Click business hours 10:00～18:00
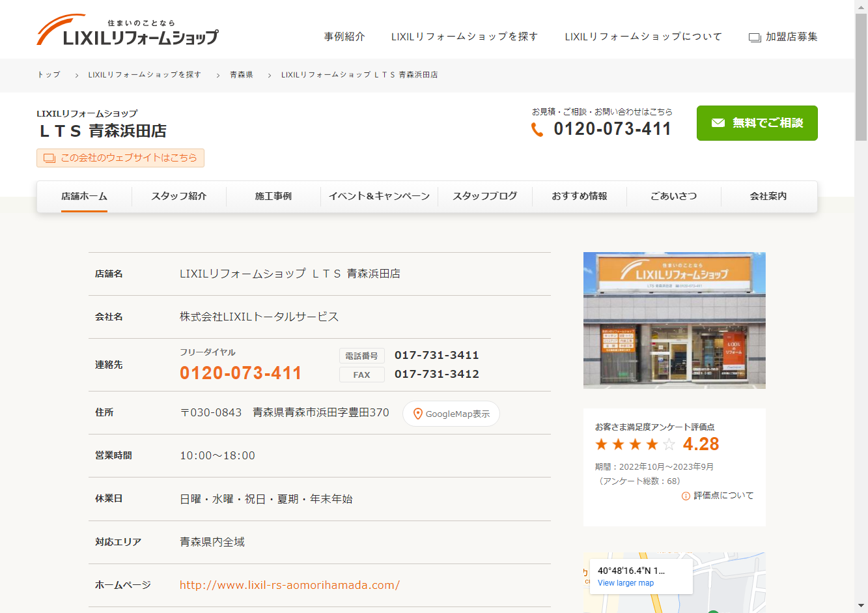Image resolution: width=868 pixels, height=613 pixels. (x=217, y=455)
